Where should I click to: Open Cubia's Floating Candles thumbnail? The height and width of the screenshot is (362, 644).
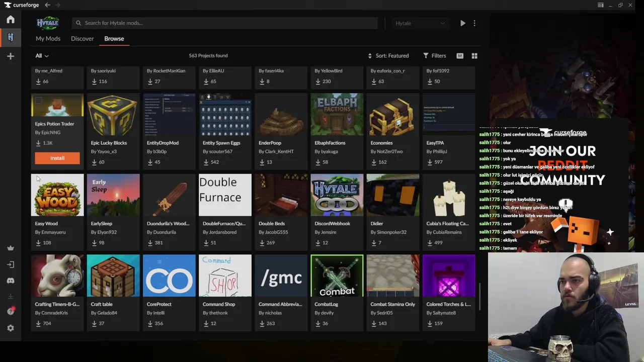[x=449, y=195]
